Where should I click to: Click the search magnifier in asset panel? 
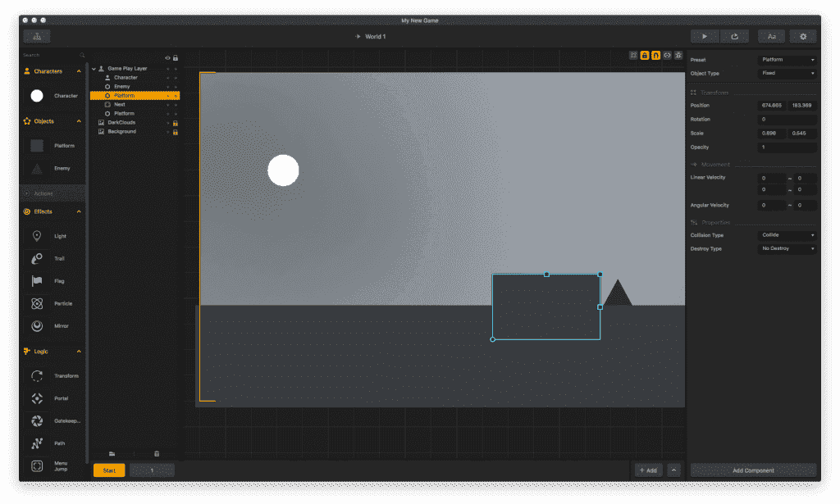[x=82, y=55]
